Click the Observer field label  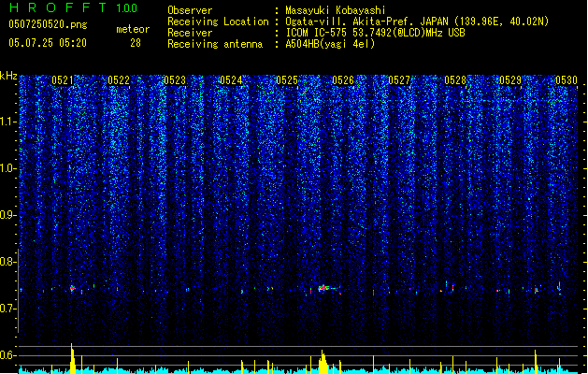pos(190,10)
